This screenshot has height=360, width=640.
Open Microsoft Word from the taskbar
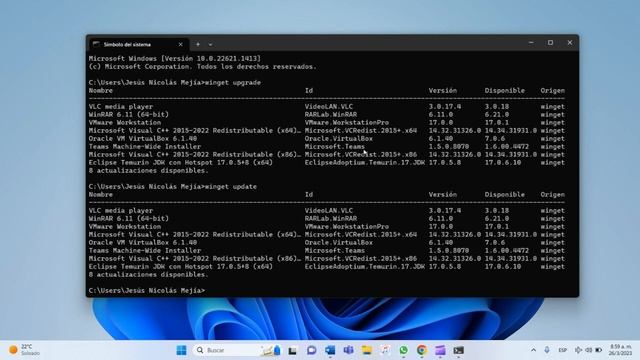[330, 350]
